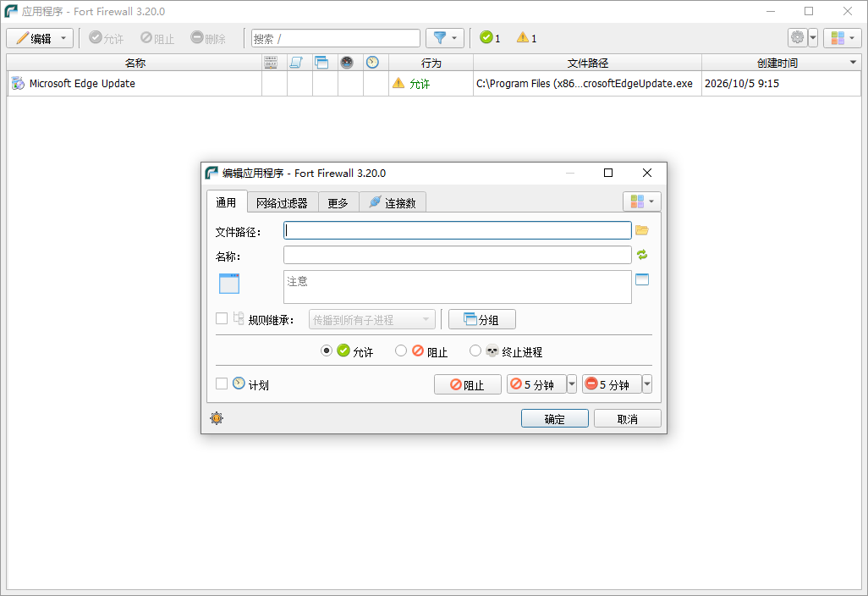Click the settings gear in main toolbar
Screen dimensions: 868x596
pos(797,37)
